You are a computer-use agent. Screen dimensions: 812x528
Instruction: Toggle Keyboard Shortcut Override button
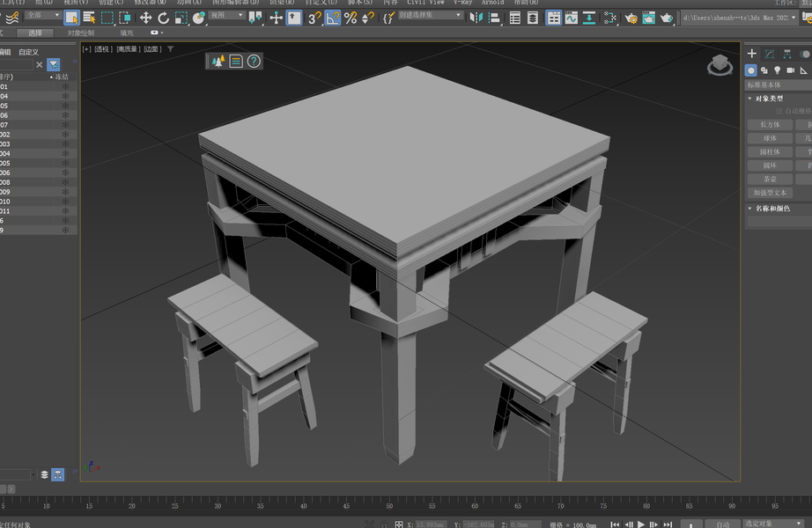point(293,18)
